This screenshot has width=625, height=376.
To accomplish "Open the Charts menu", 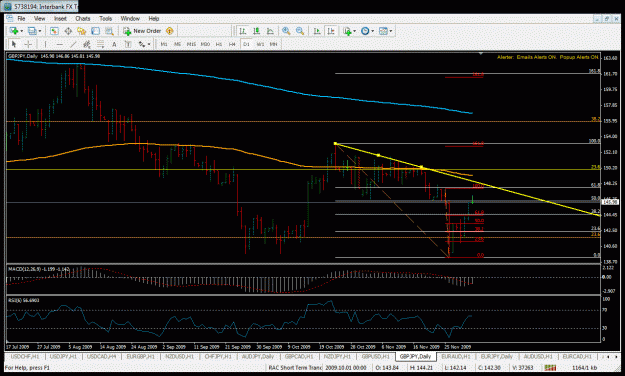I will (83, 18).
